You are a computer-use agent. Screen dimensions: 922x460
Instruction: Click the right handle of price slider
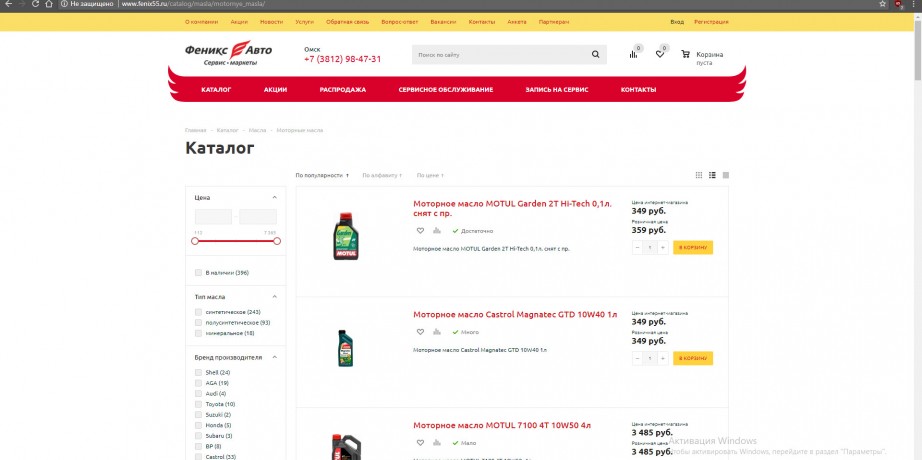277,241
